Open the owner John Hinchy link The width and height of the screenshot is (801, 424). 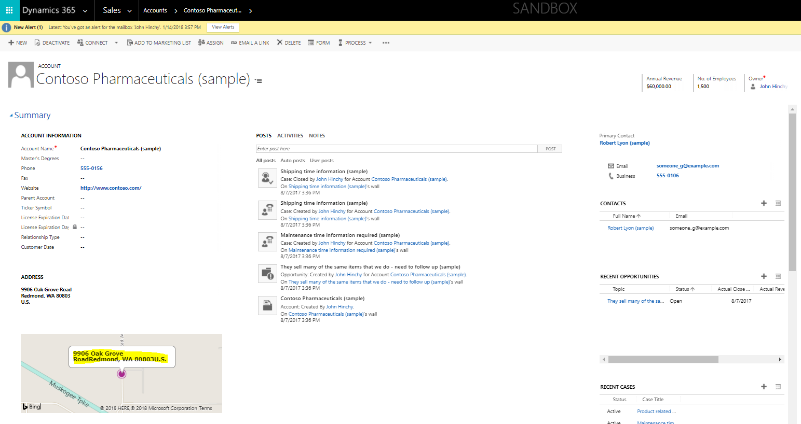click(773, 87)
